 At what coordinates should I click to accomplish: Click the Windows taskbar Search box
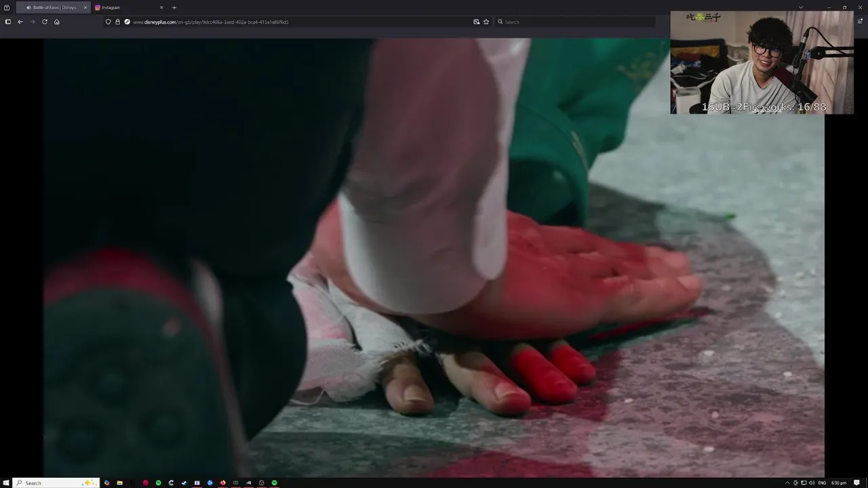pyautogui.click(x=56, y=483)
